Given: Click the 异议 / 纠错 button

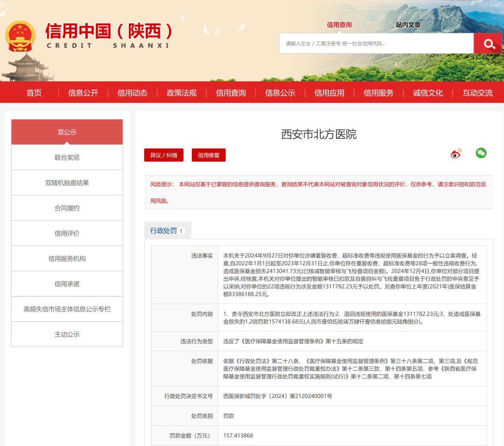Looking at the screenshot, I should [x=164, y=156].
